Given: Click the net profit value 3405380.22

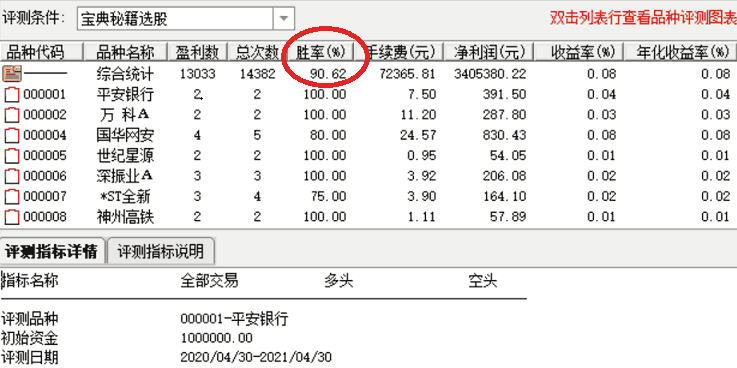Looking at the screenshot, I should pos(490,74).
